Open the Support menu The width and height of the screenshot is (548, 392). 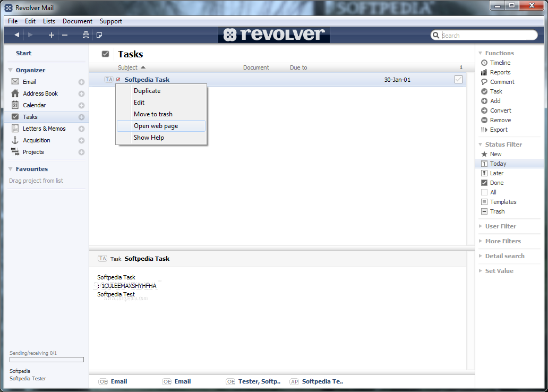(111, 21)
